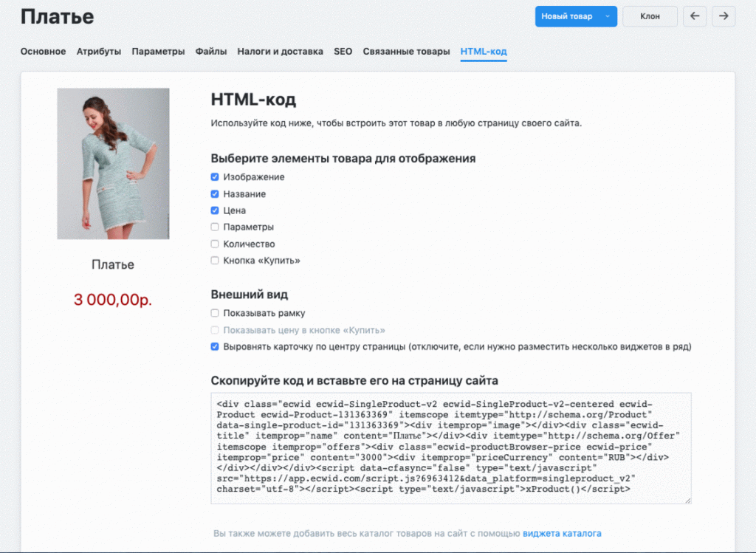This screenshot has height=553, width=756.
Task: Go to the Налоги и доставка tab
Action: (x=280, y=52)
